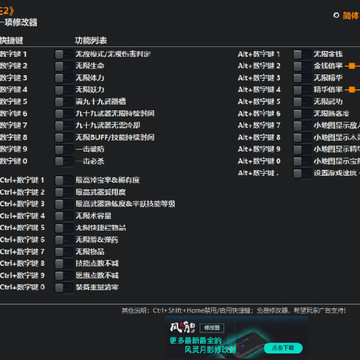
Task: Turn on 无限物品 toggle at Ctrl+数字键 7
Action: tap(64, 252)
